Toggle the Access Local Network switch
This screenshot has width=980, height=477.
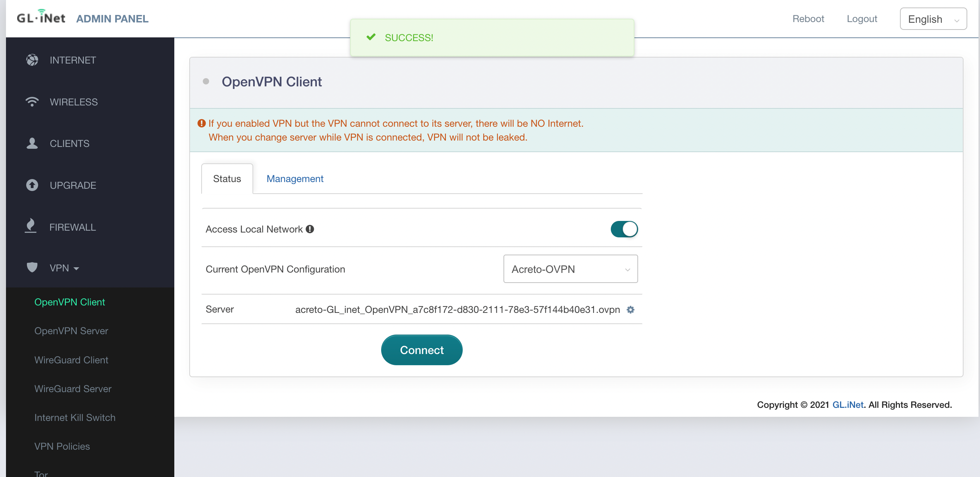[x=624, y=229]
